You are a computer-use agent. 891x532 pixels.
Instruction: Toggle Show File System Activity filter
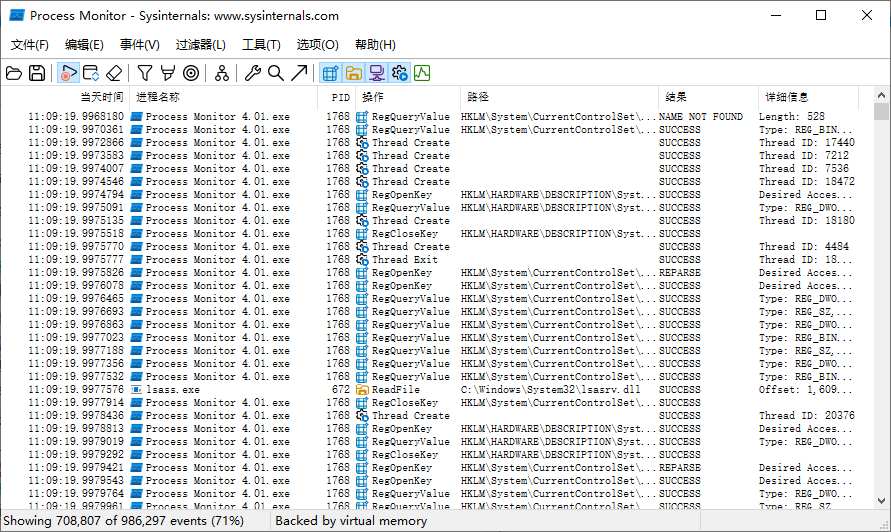click(353, 73)
